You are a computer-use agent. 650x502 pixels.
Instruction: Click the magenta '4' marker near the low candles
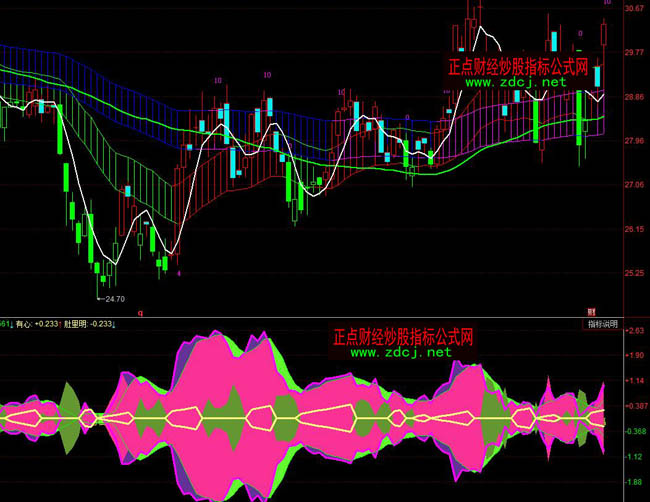(x=179, y=272)
